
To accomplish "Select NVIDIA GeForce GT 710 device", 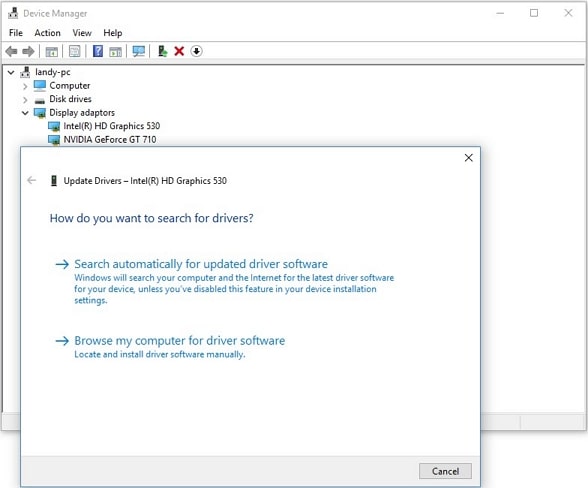I will tap(110, 140).
